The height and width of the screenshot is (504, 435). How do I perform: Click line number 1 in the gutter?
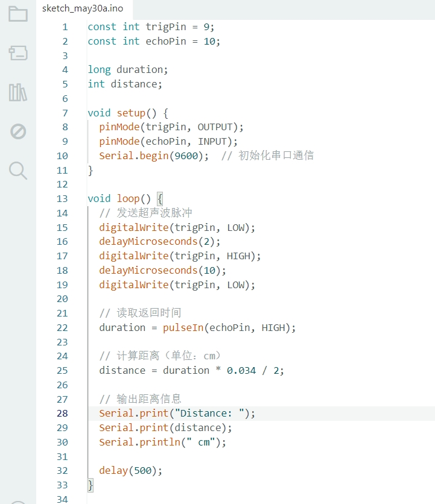pyautogui.click(x=65, y=27)
